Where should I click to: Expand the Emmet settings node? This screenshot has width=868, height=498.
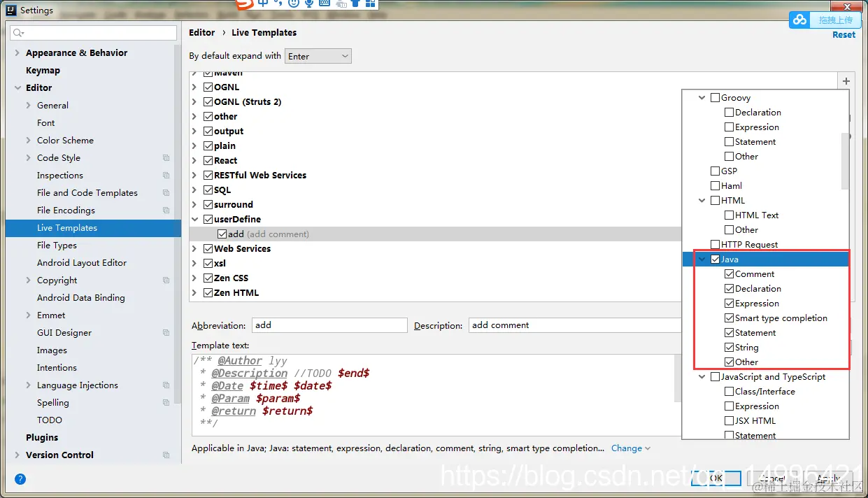coord(29,315)
